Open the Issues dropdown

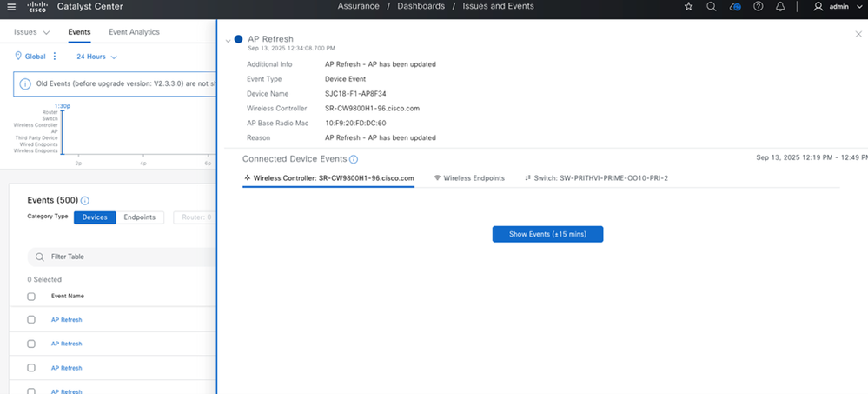coord(31,32)
